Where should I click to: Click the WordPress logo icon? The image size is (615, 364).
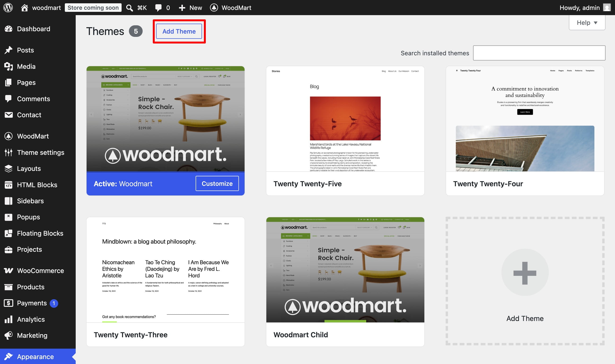coord(8,8)
